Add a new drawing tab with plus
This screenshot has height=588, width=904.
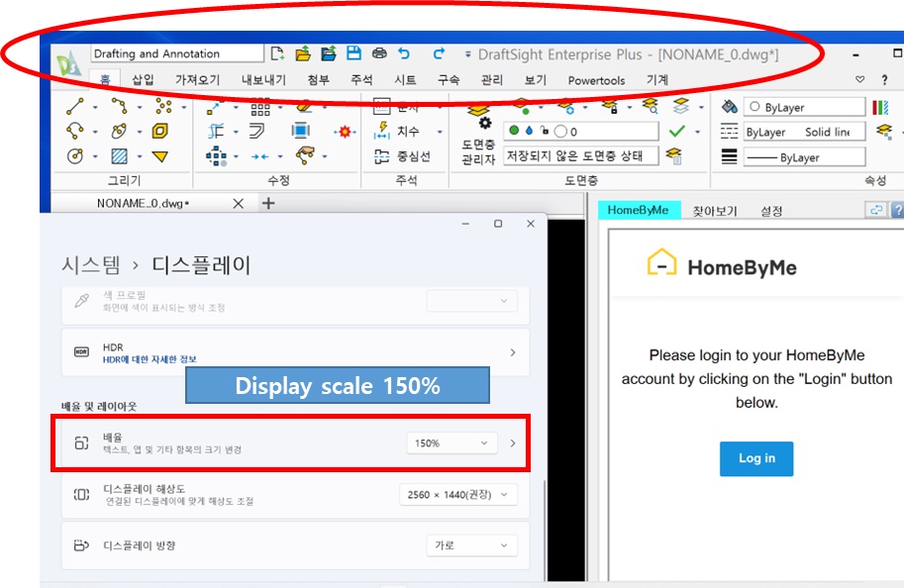(268, 203)
